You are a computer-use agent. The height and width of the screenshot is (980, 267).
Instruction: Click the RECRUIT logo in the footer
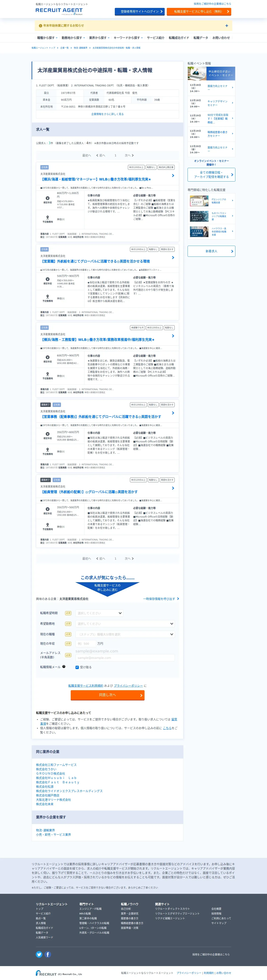46,973
